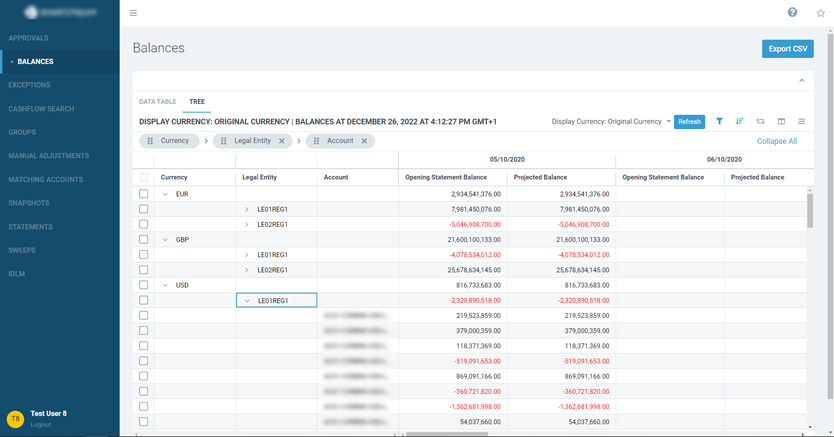Open the filter funnel icon
The image size is (834, 437).
(x=719, y=121)
